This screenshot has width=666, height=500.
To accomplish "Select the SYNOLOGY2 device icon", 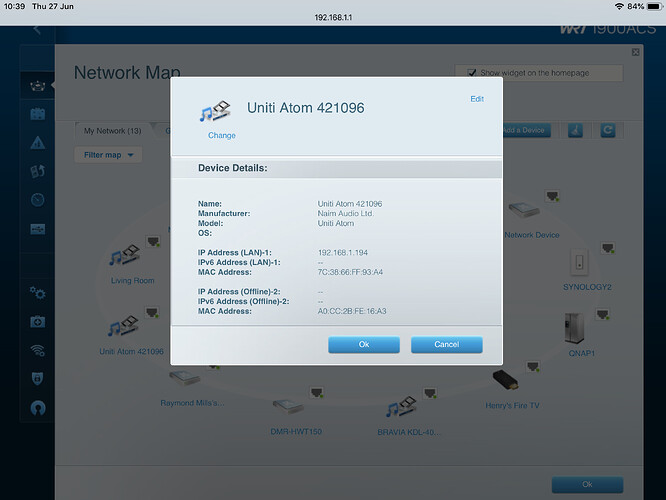I will [x=579, y=263].
